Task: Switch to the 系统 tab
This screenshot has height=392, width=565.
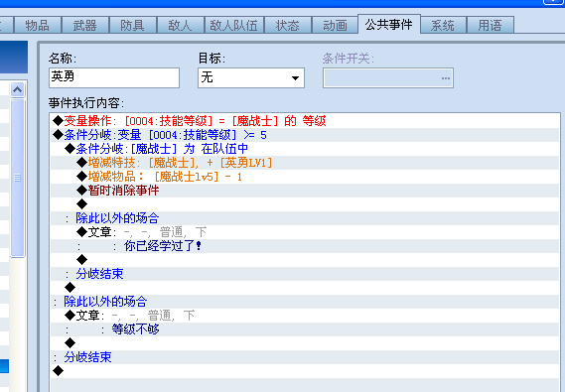Action: (443, 25)
